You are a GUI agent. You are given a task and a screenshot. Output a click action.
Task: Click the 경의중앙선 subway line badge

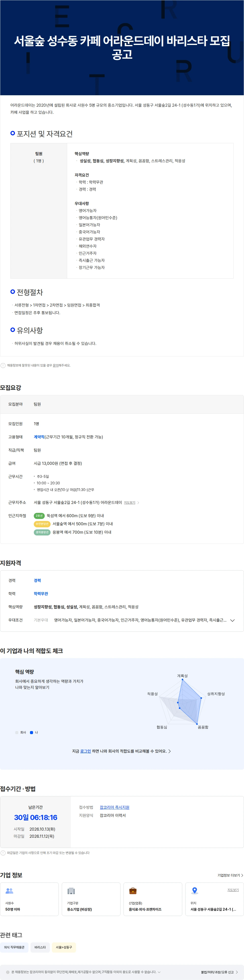click(42, 532)
